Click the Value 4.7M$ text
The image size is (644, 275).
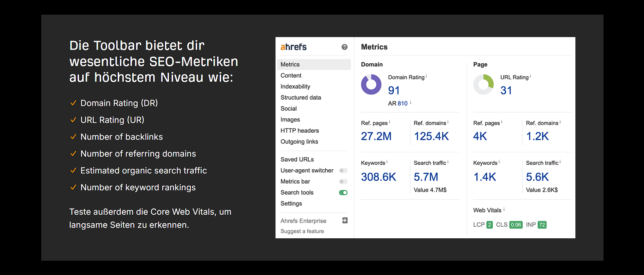click(x=430, y=190)
